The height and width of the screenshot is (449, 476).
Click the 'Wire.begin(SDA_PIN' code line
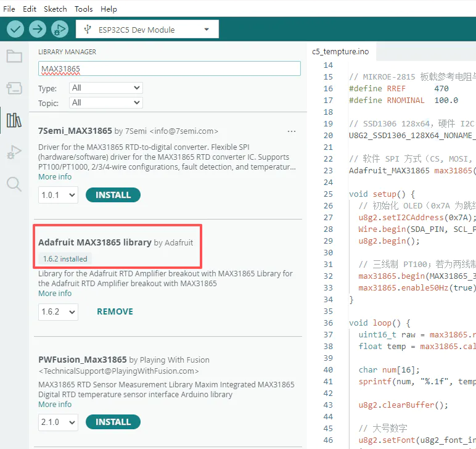(417, 229)
